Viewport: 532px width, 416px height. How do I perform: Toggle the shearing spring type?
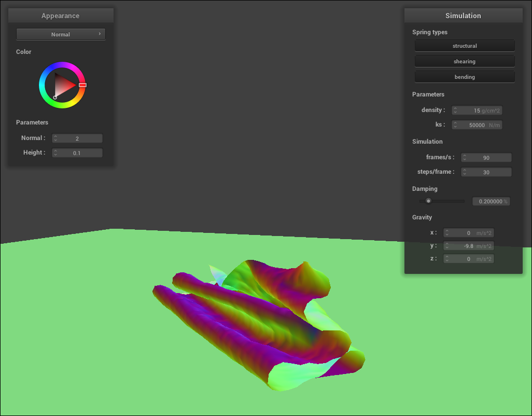(x=465, y=62)
